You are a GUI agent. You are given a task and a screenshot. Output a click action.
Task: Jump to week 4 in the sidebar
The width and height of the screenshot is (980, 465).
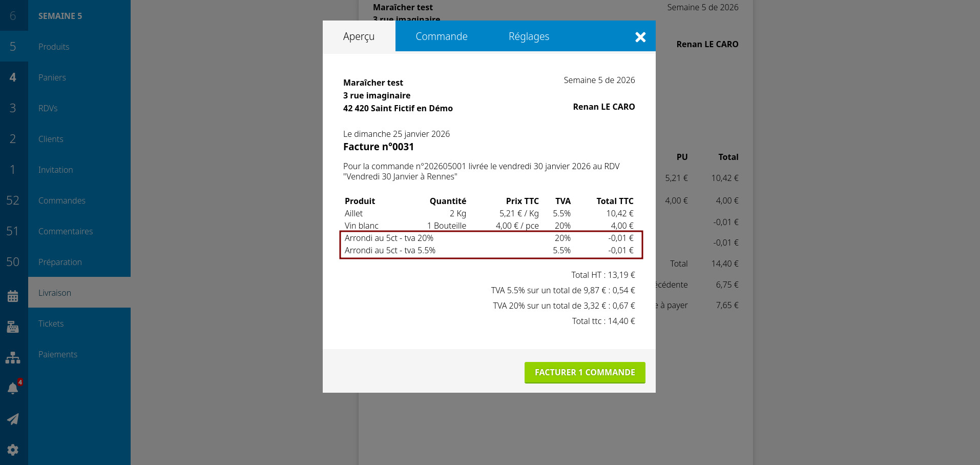13,77
